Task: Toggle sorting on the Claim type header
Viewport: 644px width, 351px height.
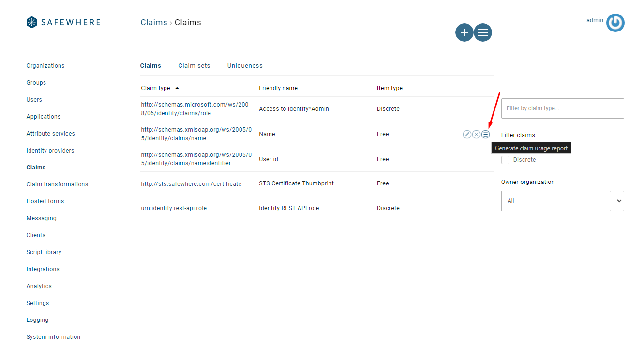Action: (155, 88)
